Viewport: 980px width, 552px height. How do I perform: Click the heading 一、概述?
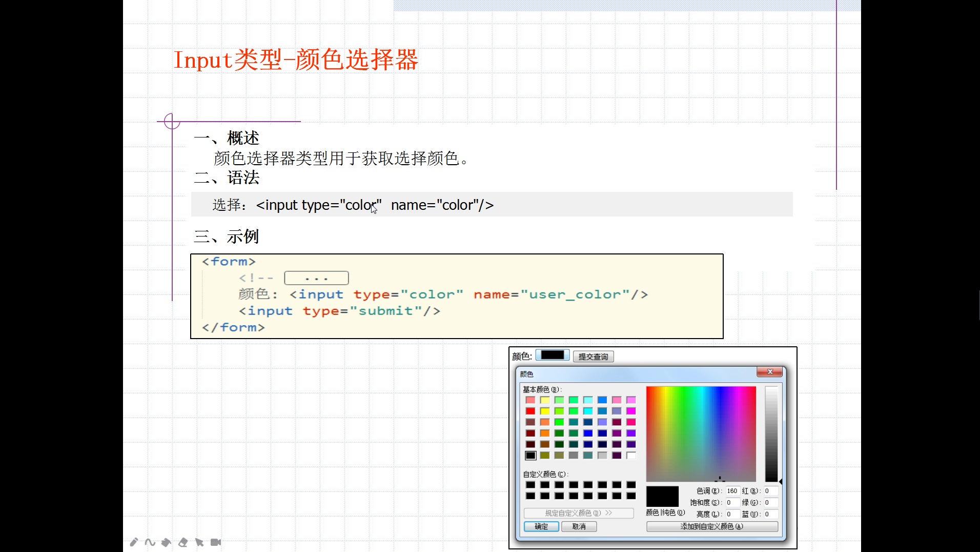[227, 138]
